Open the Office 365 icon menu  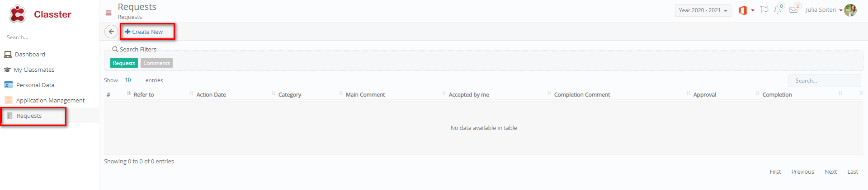(746, 10)
